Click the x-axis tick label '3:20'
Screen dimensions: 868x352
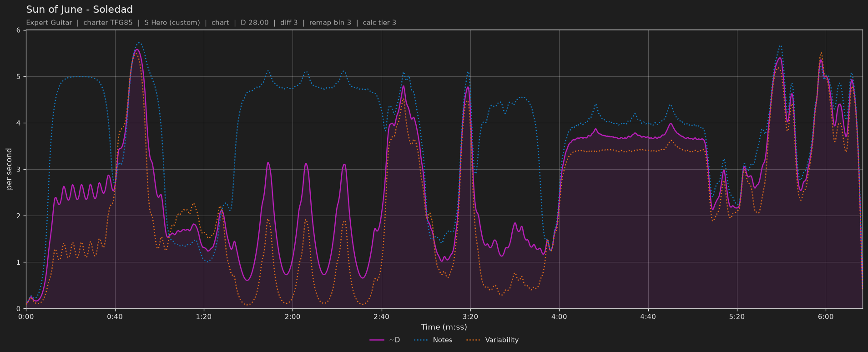pyautogui.click(x=470, y=317)
